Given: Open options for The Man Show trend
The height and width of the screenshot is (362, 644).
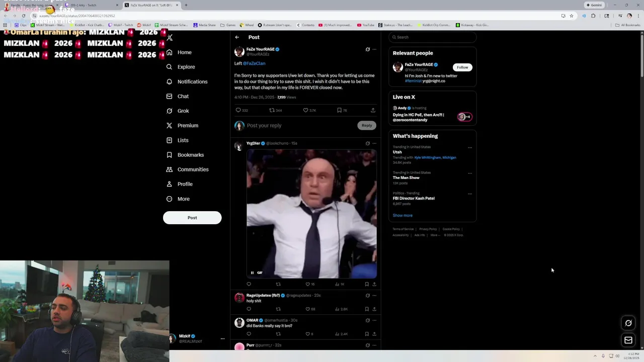Looking at the screenshot, I should pyautogui.click(x=470, y=173).
